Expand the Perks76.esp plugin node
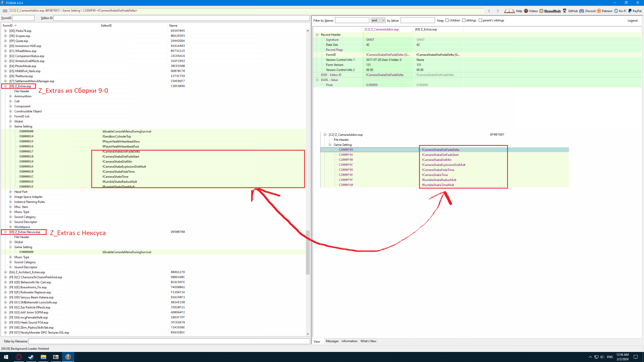Image resolution: width=644 pixels, height=362 pixels. [x=5, y=31]
